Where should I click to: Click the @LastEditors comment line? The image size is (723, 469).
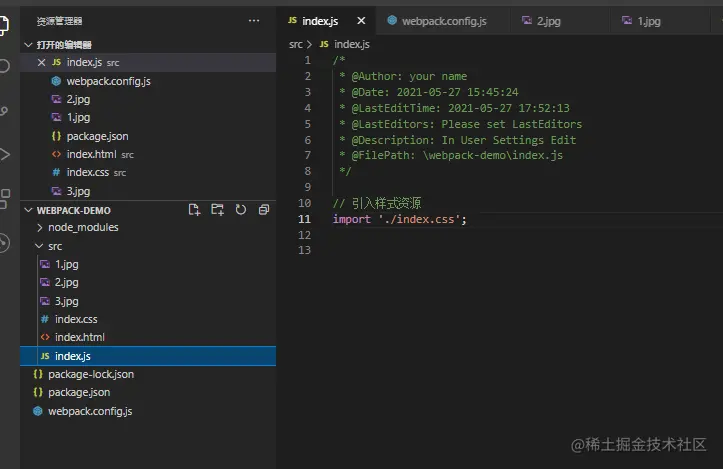461,124
